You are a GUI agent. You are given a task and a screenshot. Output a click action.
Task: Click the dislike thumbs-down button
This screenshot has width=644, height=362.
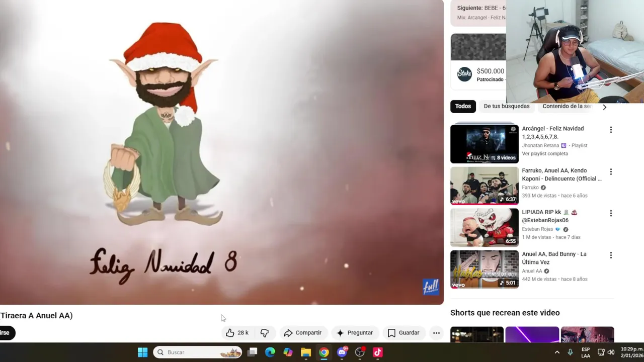click(265, 333)
